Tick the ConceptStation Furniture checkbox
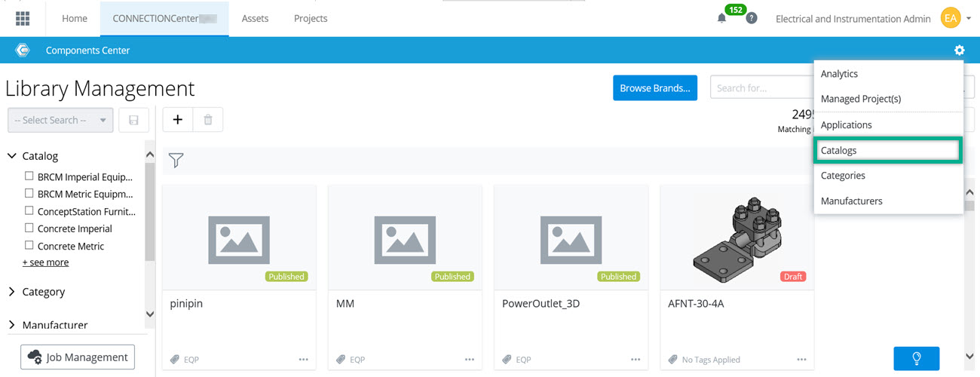The width and height of the screenshot is (980, 377). coord(29,211)
